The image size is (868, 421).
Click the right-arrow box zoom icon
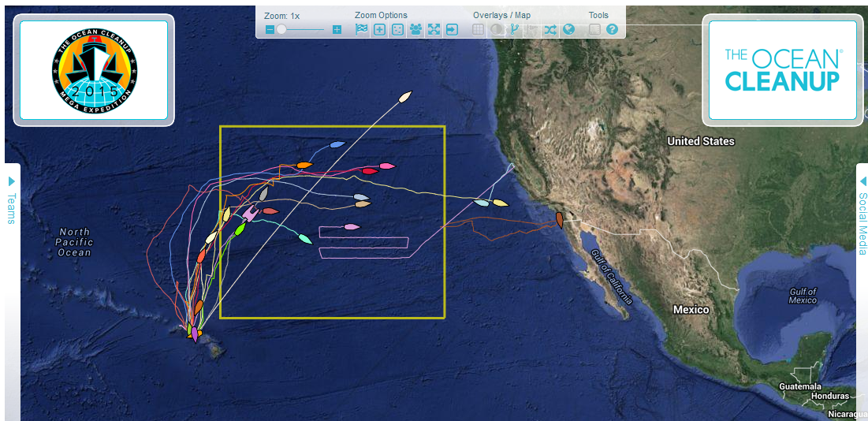coord(453,29)
